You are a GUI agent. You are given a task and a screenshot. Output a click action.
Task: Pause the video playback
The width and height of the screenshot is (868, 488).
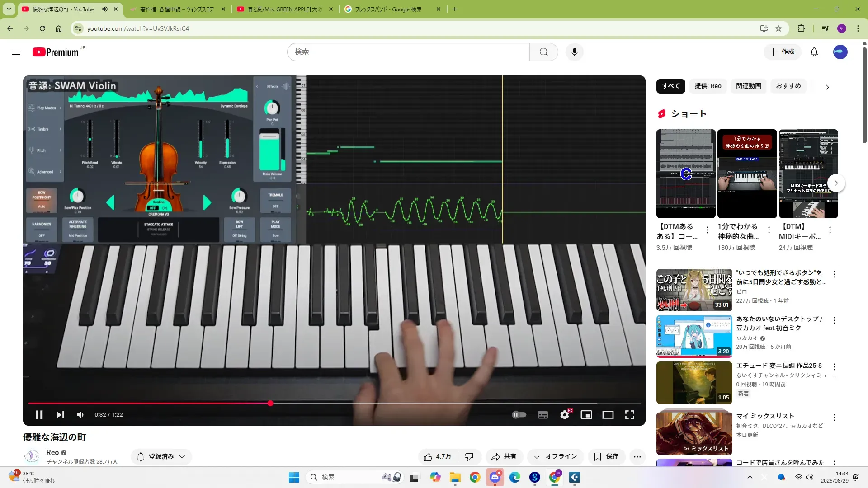tap(39, 415)
